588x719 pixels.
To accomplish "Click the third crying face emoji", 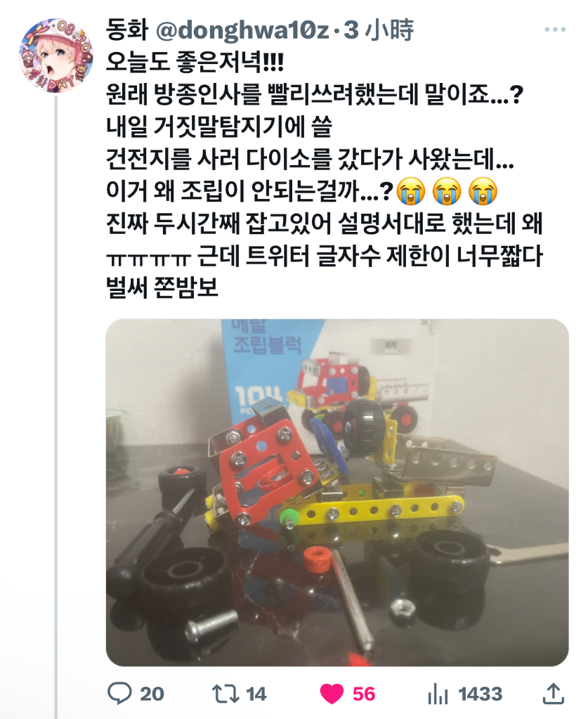I will pyautogui.click(x=483, y=190).
